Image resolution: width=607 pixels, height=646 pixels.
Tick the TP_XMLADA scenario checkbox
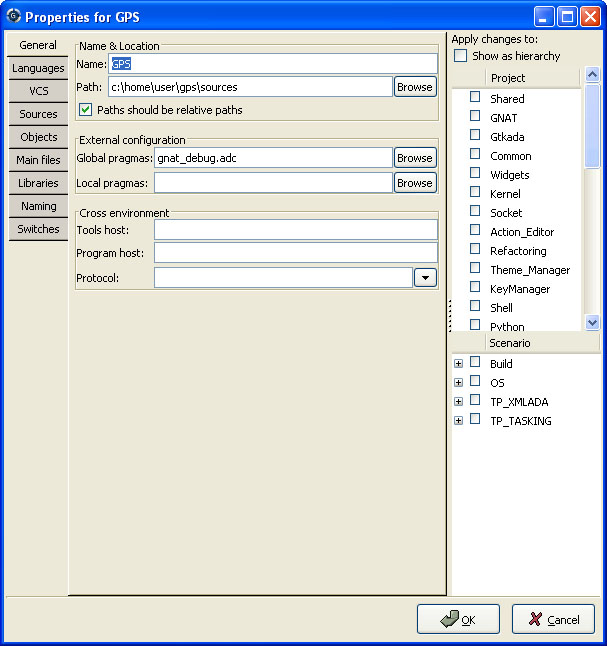point(475,400)
